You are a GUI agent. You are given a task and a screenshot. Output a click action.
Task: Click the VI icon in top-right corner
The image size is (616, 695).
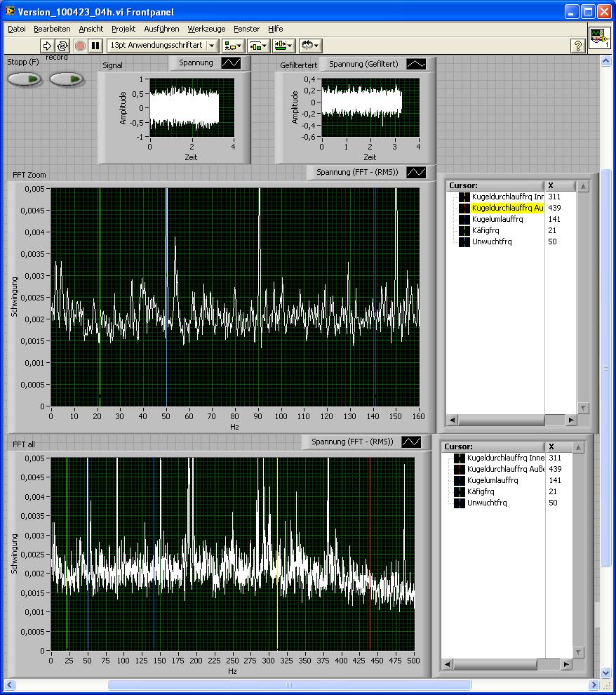pyautogui.click(x=598, y=37)
